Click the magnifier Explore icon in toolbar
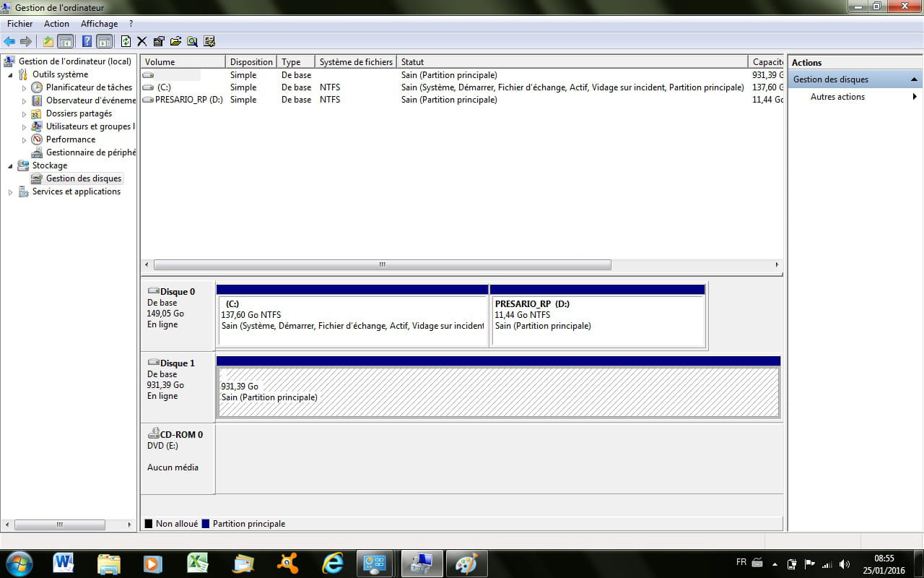The height and width of the screenshot is (578, 924). 192,42
